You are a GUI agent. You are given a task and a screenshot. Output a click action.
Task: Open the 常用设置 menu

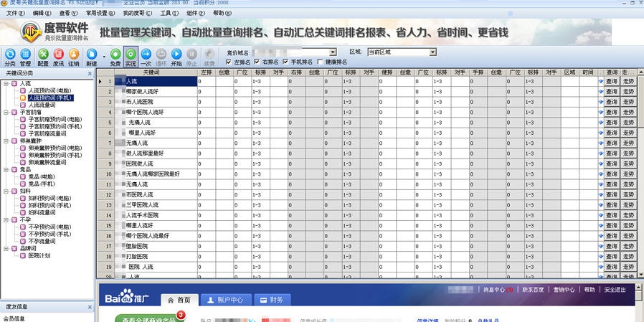(x=100, y=13)
